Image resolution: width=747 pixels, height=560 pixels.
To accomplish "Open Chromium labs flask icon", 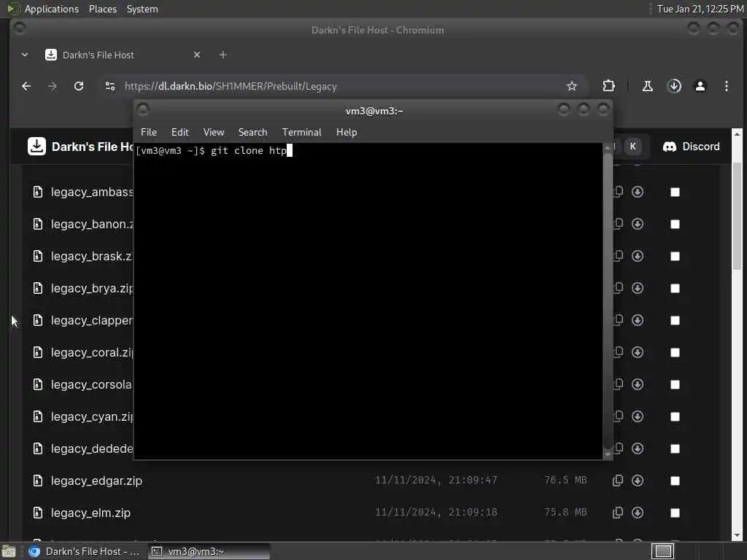I will [648, 86].
